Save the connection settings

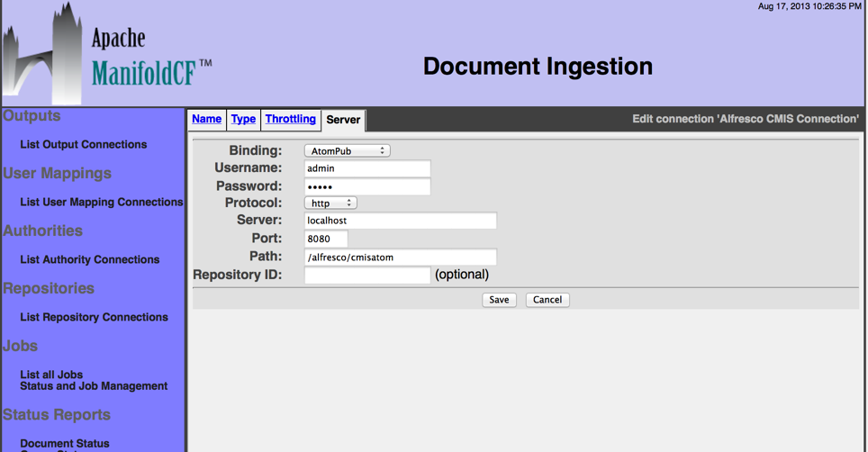(x=499, y=300)
